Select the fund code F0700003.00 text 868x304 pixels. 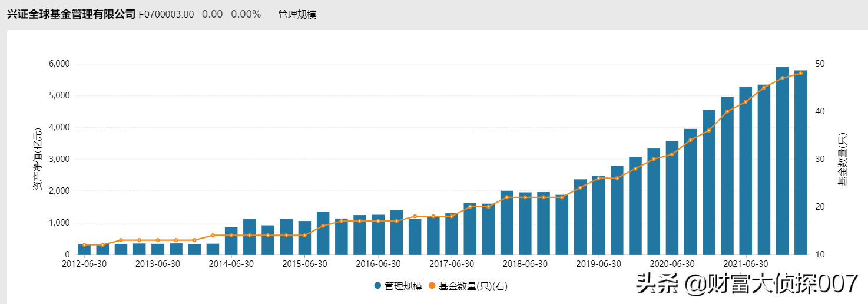(166, 14)
